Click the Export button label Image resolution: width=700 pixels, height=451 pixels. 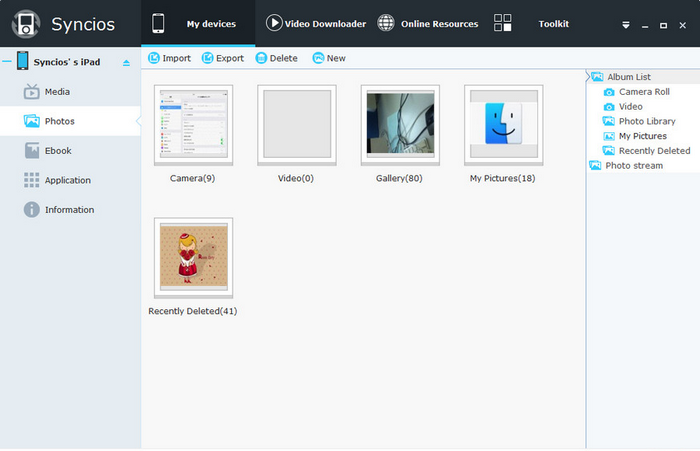[230, 58]
